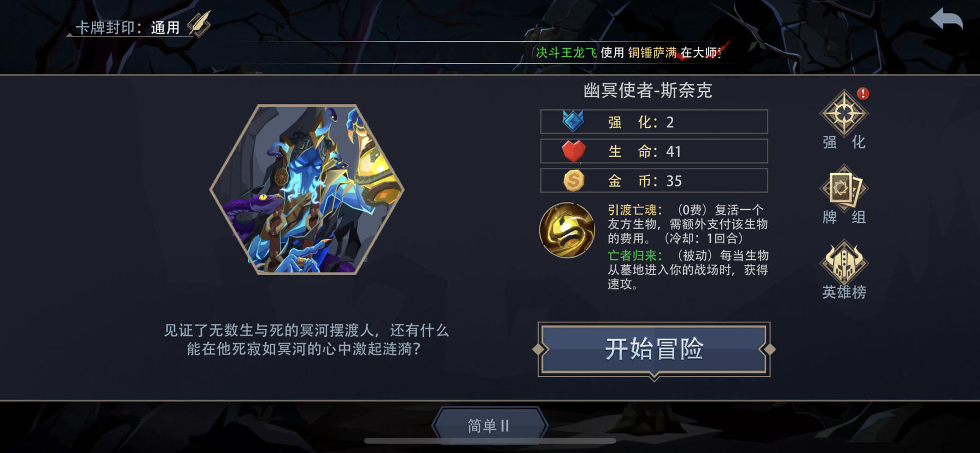Tap the feather icon beside 卡牌封印

click(199, 25)
